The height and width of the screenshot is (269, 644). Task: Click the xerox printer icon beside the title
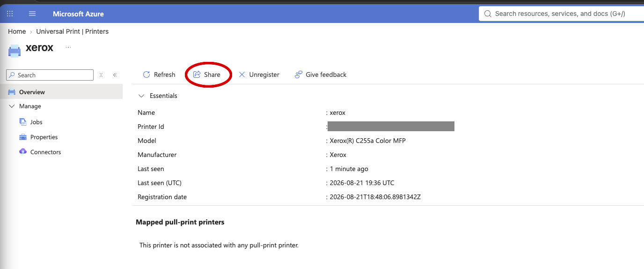(x=15, y=51)
